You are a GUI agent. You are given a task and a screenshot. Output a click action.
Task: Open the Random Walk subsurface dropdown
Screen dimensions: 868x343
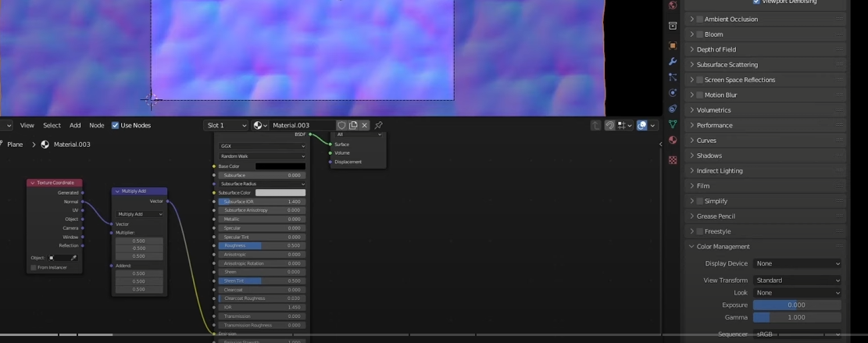point(262,156)
